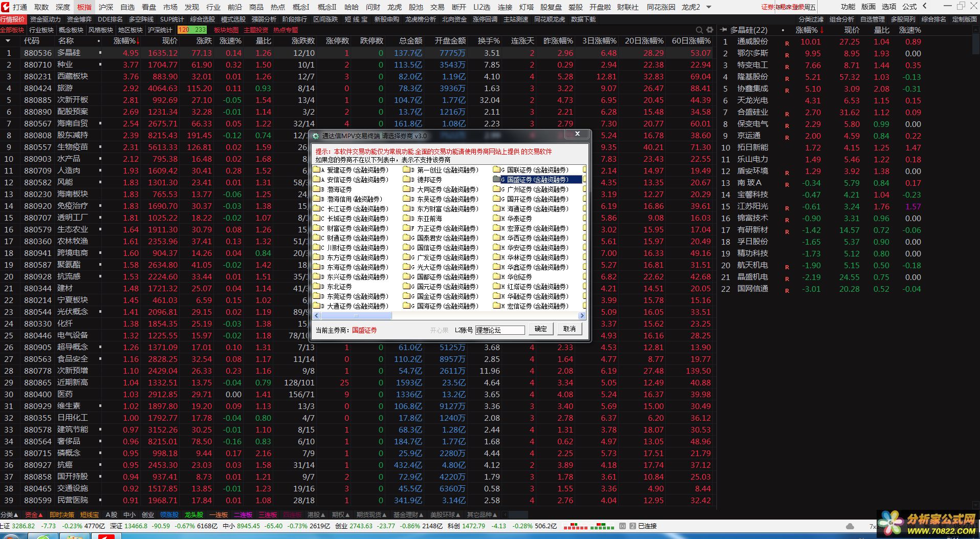Click the R marker beside 通威股份
980x539 pixels.
tap(787, 44)
